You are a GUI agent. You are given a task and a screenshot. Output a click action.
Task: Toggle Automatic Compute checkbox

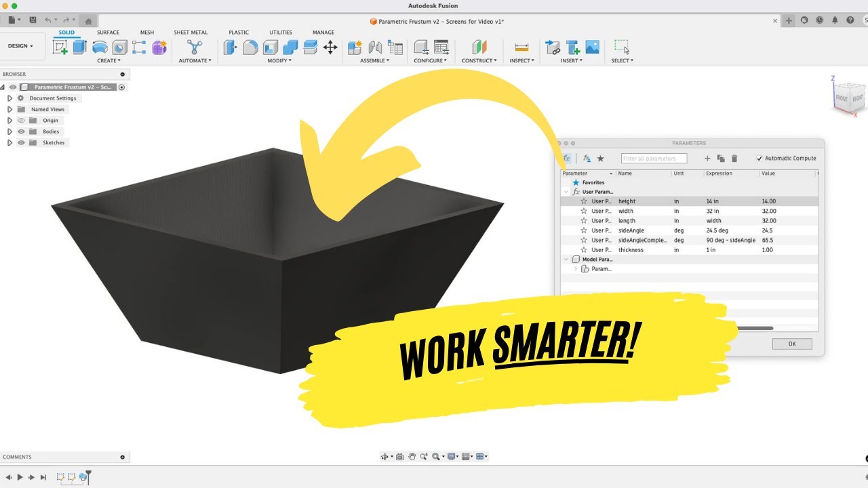point(759,158)
